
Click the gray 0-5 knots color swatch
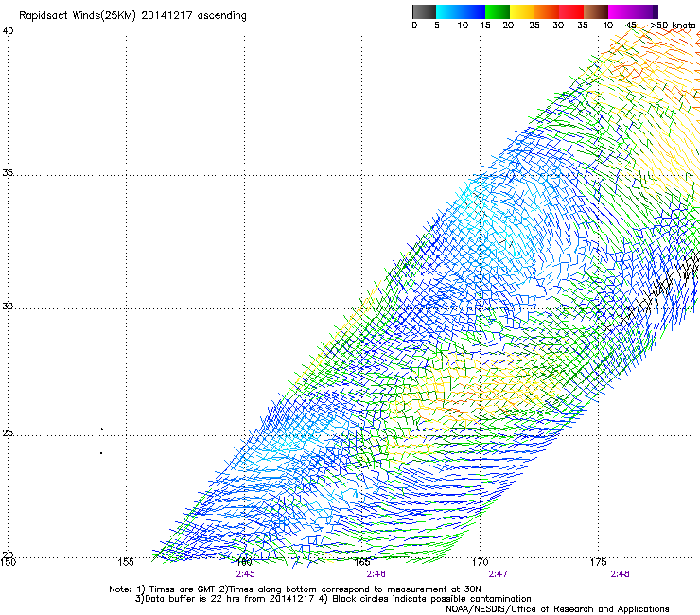424,11
